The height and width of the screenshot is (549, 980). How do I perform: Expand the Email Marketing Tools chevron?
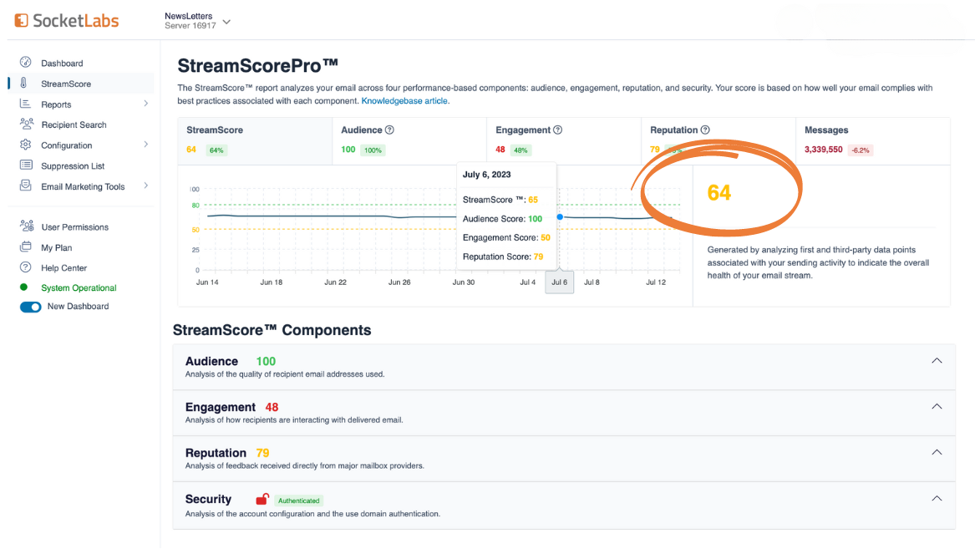pyautogui.click(x=145, y=185)
